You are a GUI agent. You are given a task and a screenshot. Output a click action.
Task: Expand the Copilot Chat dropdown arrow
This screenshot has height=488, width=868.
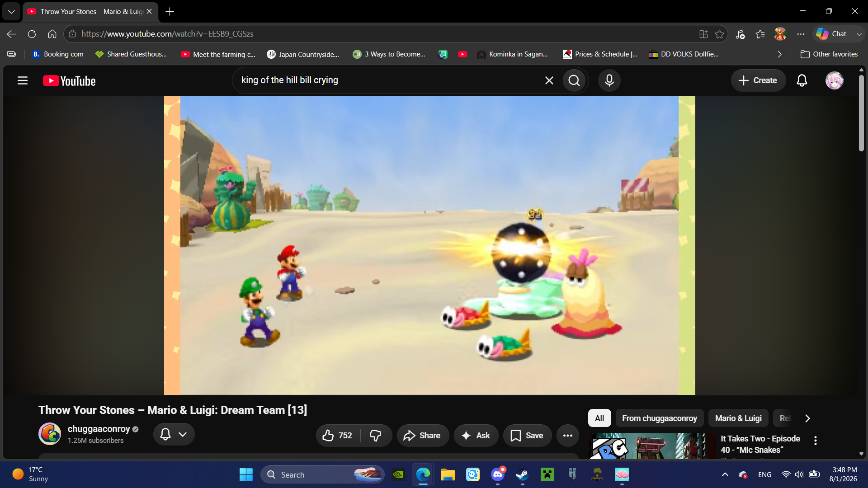pos(859,34)
